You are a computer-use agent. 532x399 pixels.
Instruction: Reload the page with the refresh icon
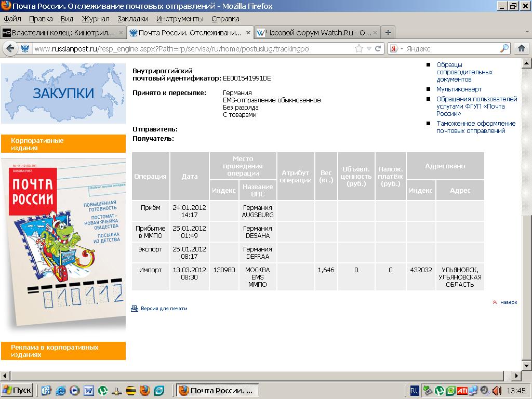pyautogui.click(x=378, y=49)
